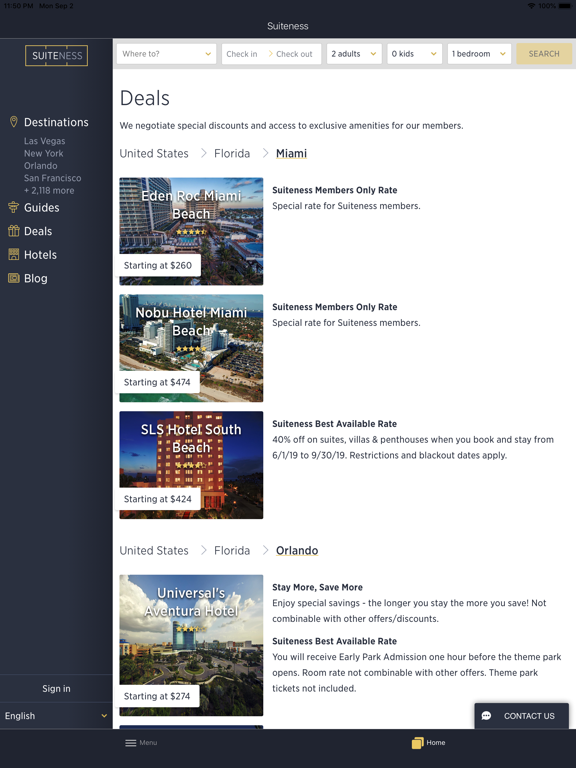Open the Hotels menu item
The height and width of the screenshot is (768, 576).
40,254
